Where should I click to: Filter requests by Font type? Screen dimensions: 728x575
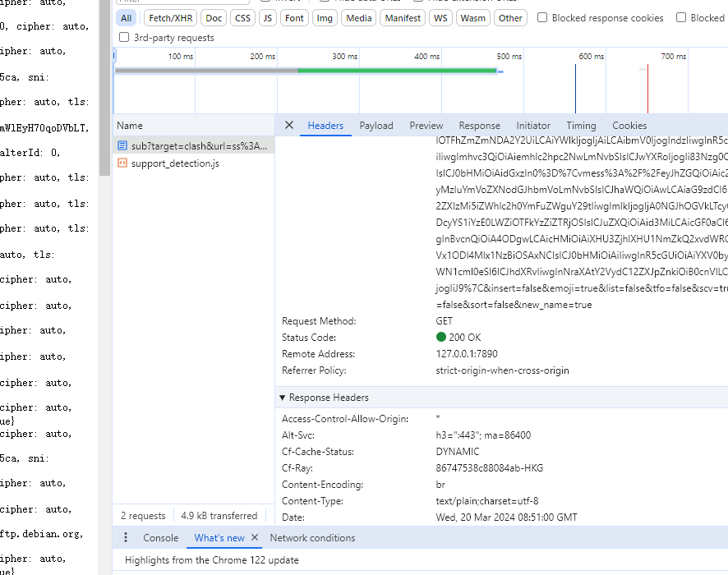[294, 18]
